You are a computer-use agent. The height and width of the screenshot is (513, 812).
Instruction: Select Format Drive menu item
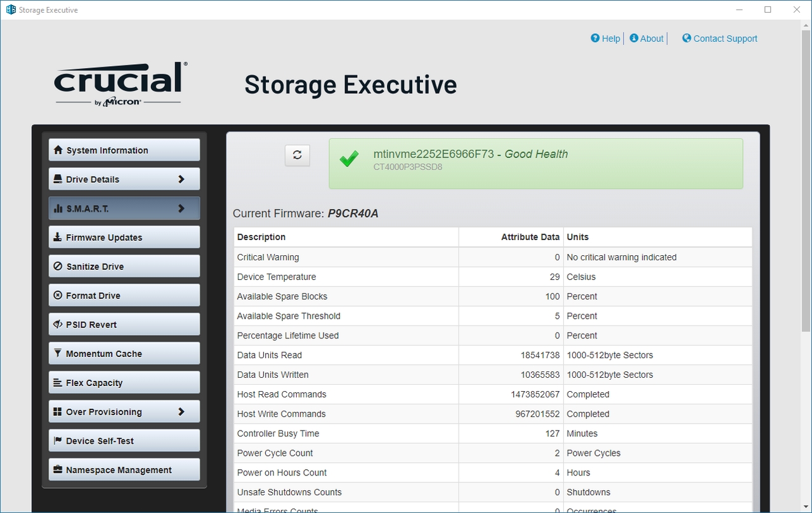click(124, 295)
